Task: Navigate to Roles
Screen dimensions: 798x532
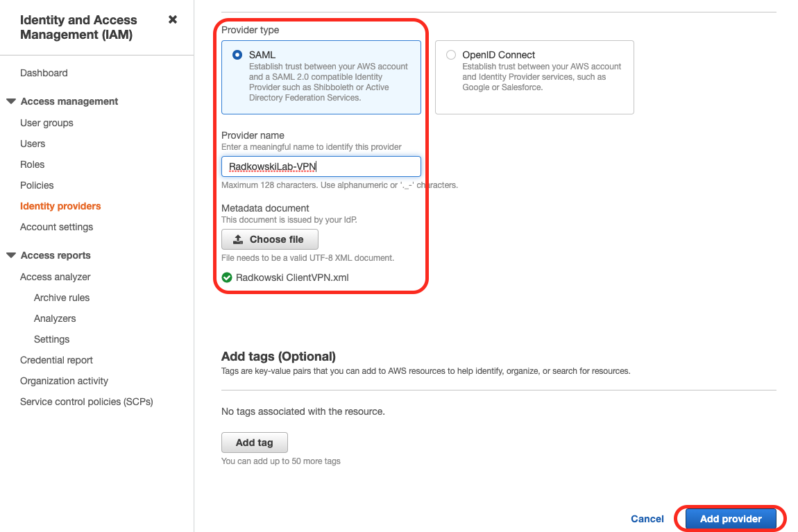Action: (x=32, y=165)
